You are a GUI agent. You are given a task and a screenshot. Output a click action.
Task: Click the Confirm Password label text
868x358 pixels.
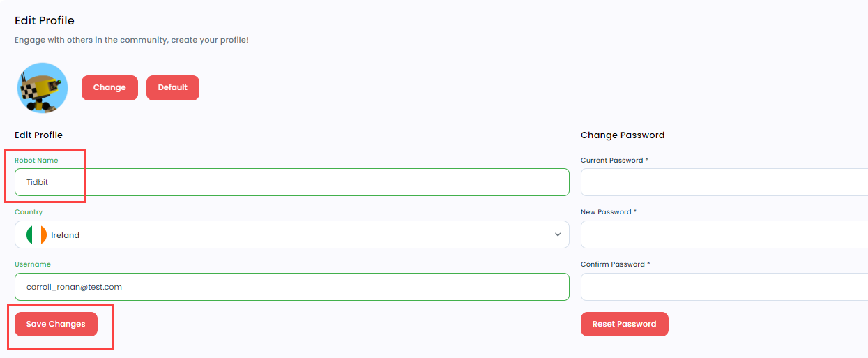(615, 264)
